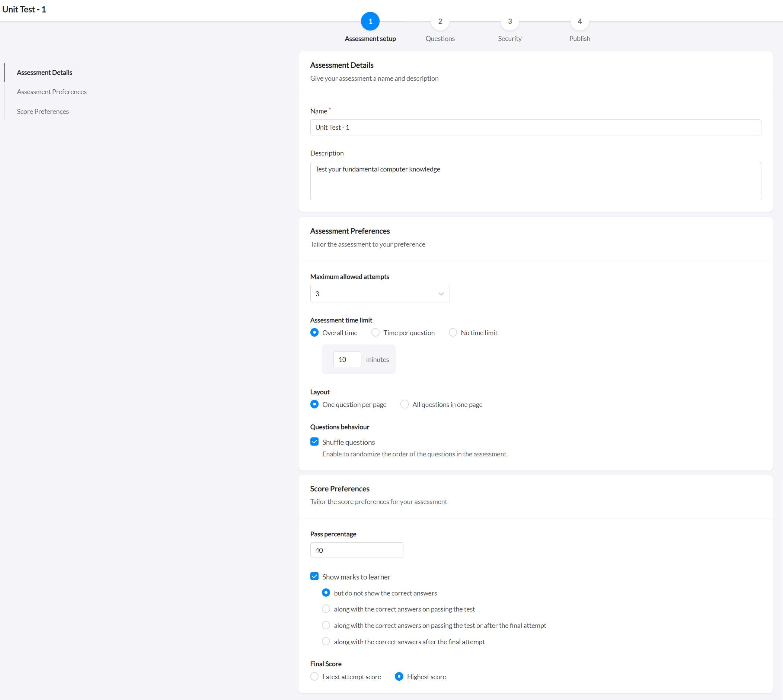This screenshot has height=700, width=783.
Task: Click the Security step 3 icon
Action: [x=510, y=22]
